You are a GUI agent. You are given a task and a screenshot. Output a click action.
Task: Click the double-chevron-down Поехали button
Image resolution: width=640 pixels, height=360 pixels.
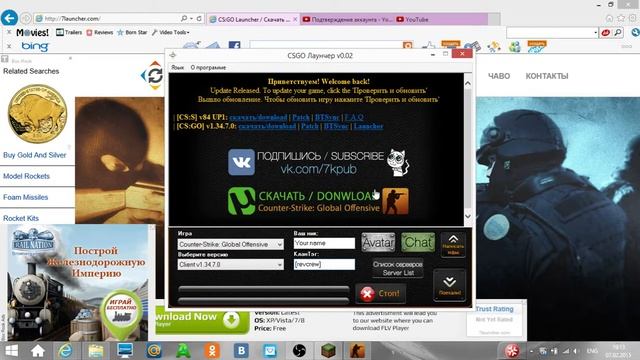[449, 285]
